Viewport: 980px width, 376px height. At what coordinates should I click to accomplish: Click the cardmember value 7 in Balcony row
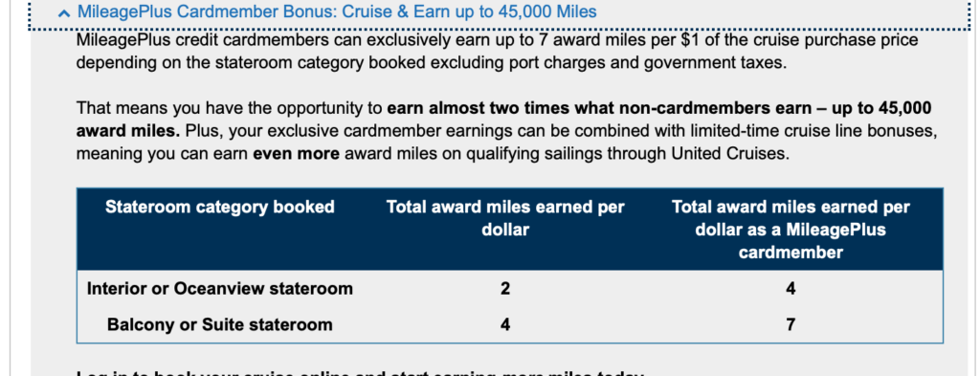pyautogui.click(x=791, y=324)
